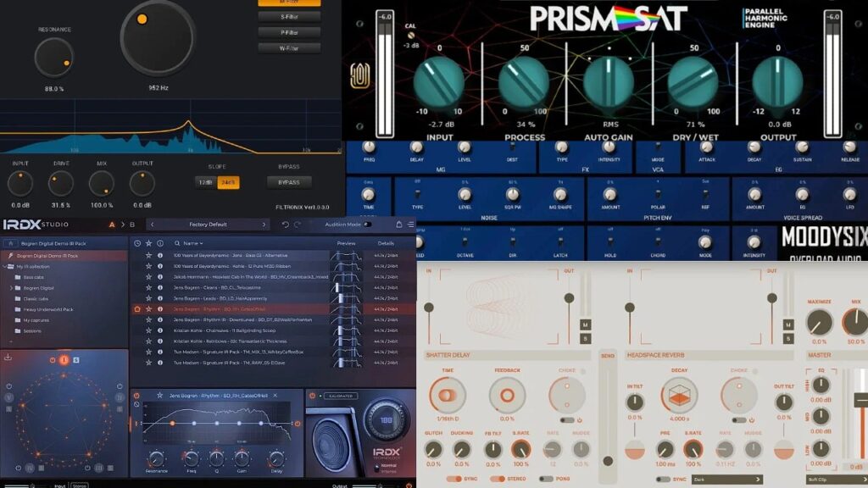This screenshot has height=488, width=868.
Task: Click the MoodySix FX TYPE knob
Action: click(561, 147)
